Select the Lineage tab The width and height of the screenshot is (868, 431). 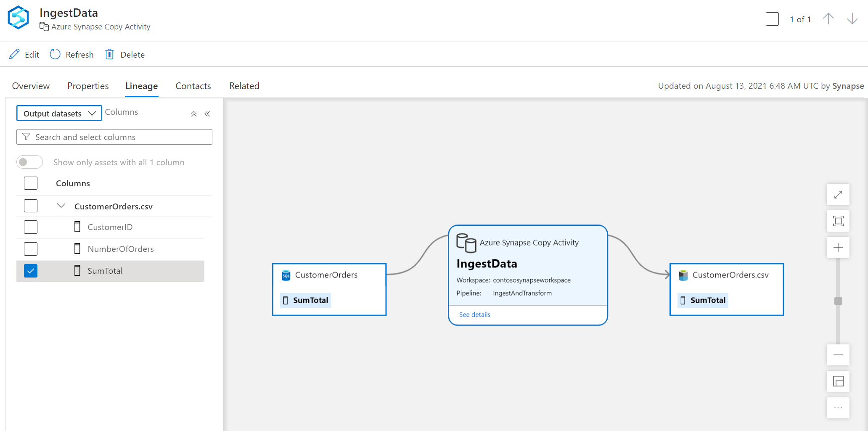coord(142,86)
